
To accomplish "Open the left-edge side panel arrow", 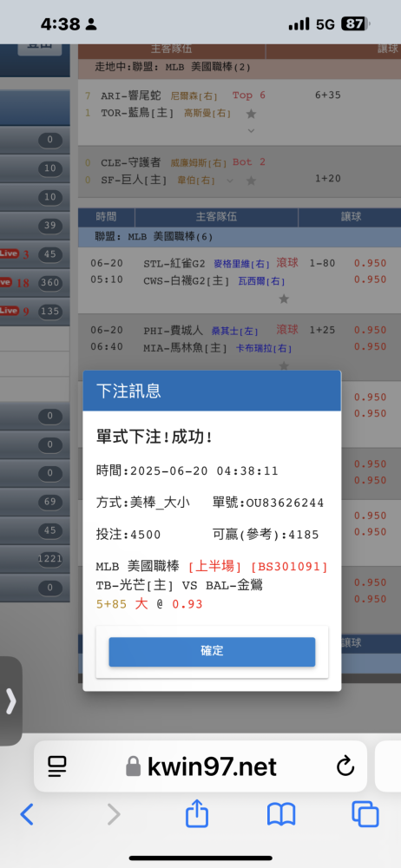I will coord(10,700).
